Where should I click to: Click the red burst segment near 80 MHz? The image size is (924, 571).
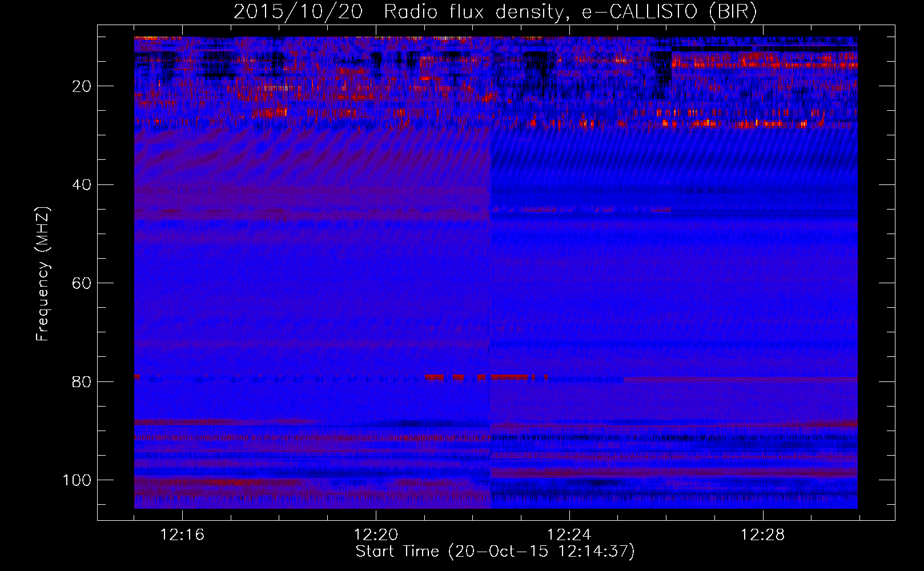(509, 377)
